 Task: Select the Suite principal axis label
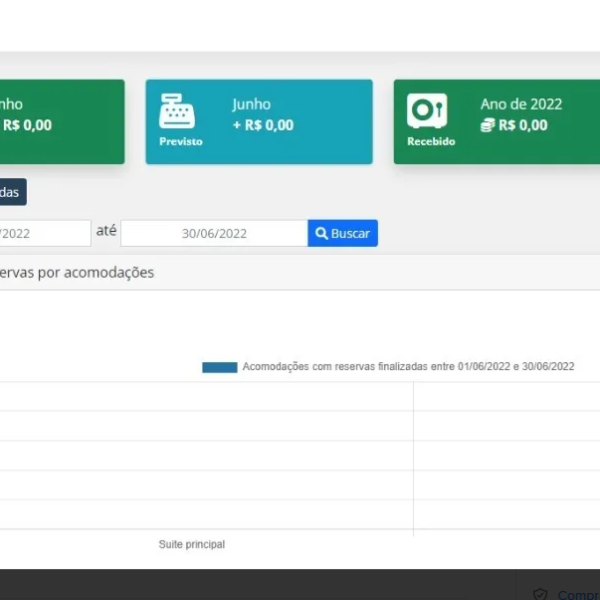pos(191,544)
